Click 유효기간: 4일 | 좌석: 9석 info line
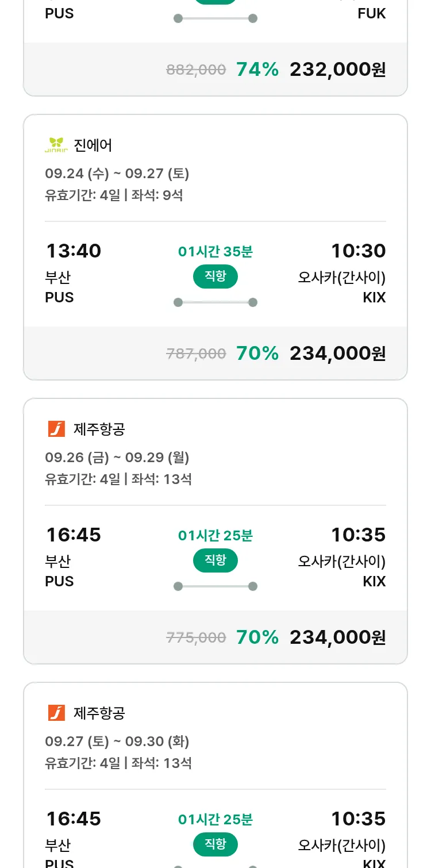 (x=114, y=195)
